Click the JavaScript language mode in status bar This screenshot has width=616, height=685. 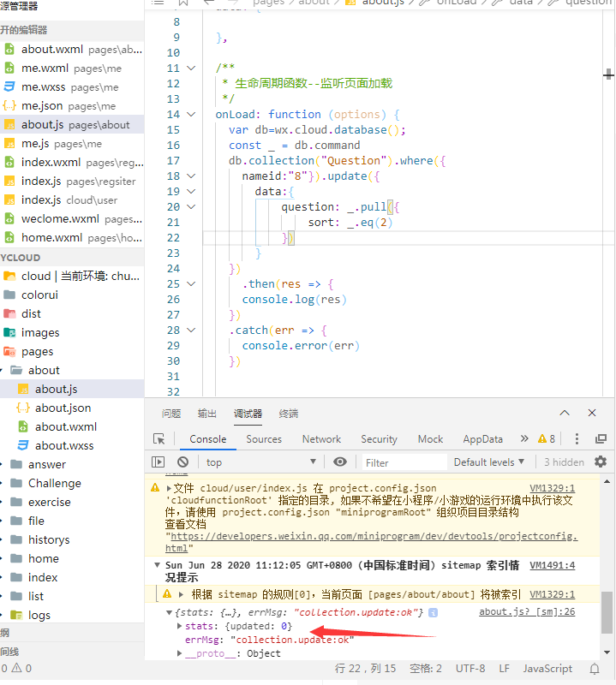(547, 669)
